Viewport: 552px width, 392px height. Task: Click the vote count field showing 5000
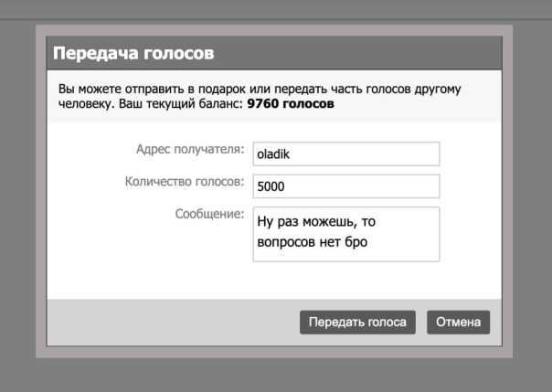[x=345, y=186]
